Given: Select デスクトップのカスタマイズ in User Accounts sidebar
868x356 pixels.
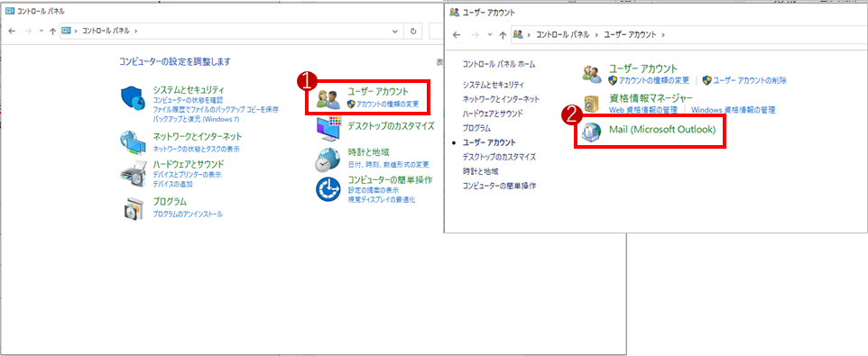Looking at the screenshot, I should [499, 157].
